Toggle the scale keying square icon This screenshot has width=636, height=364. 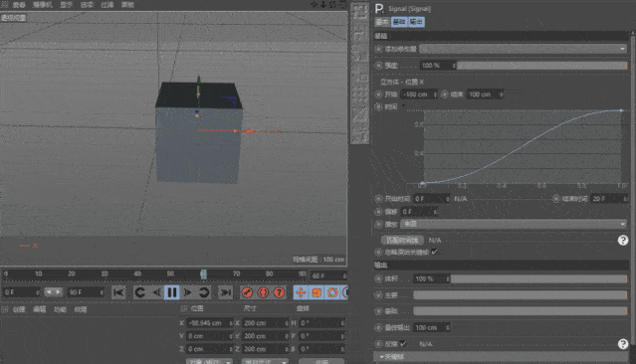point(317,292)
